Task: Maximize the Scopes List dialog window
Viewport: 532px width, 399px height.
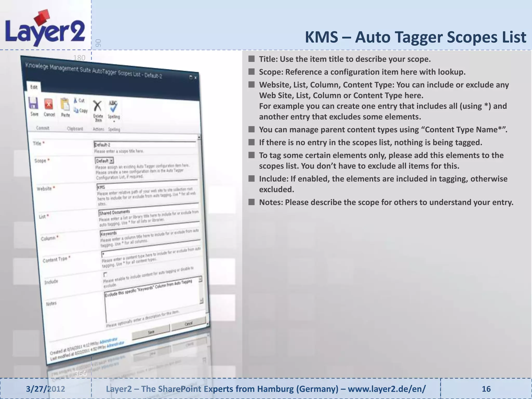Action: pos(191,77)
